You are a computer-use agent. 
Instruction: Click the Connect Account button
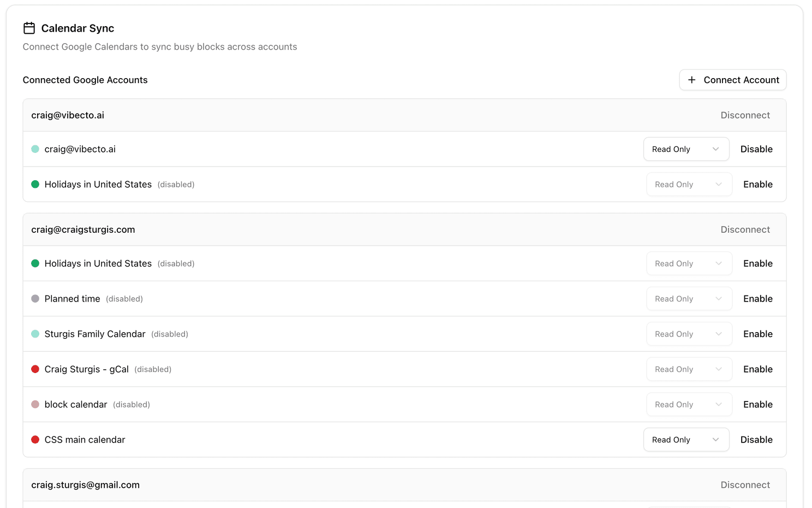pyautogui.click(x=733, y=80)
